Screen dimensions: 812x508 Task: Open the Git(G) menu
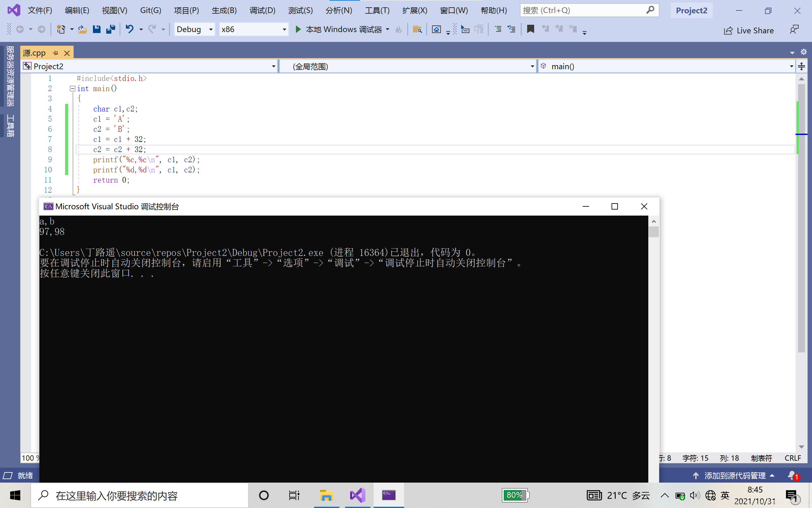(151, 10)
